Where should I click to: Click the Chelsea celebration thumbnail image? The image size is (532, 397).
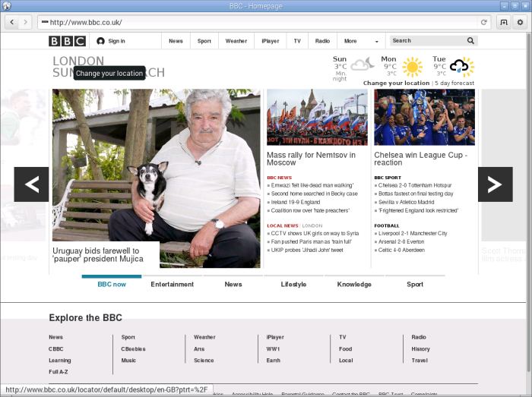click(x=424, y=117)
